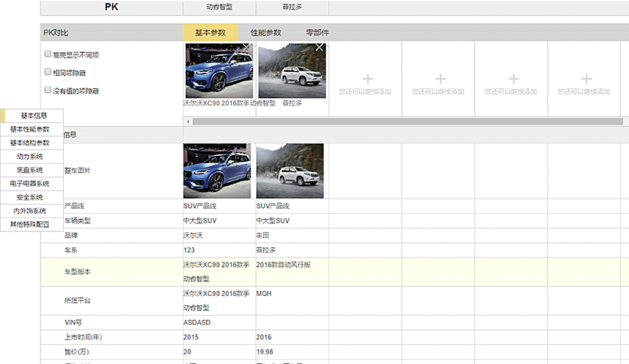Click the 车辆类型 row label
629x364 pixels.
click(78, 221)
